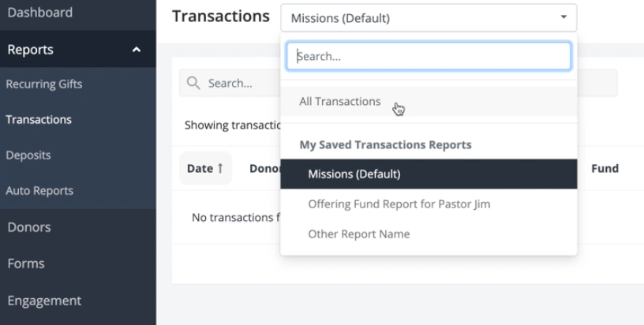Collapse the Reports section chevron
Screen dimensions: 644x325
(x=137, y=50)
